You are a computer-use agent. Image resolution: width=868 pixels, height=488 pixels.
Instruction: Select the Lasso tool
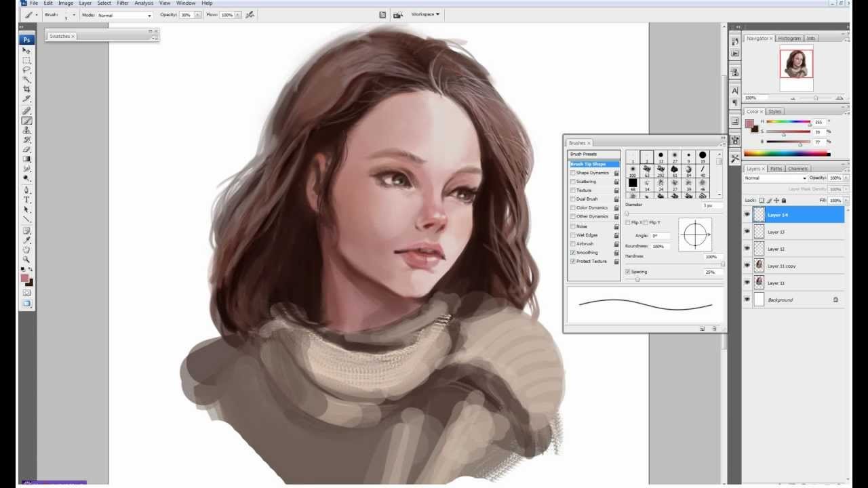coord(26,70)
